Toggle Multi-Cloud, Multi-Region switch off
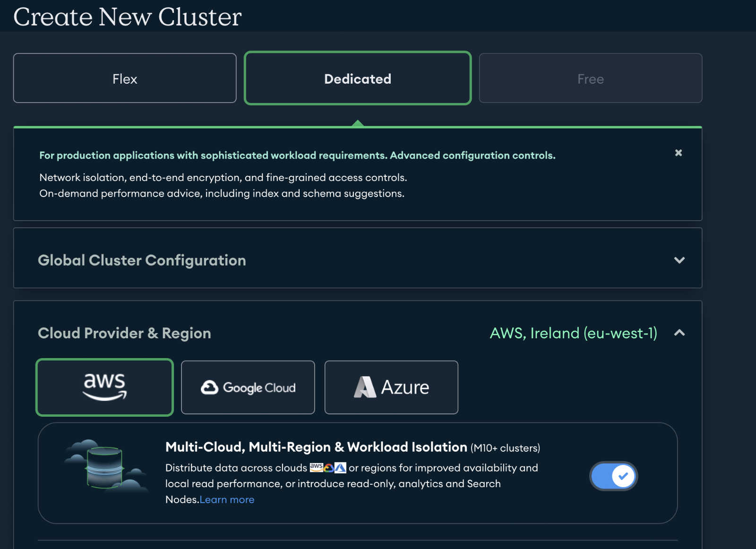This screenshot has width=756, height=549. click(613, 476)
